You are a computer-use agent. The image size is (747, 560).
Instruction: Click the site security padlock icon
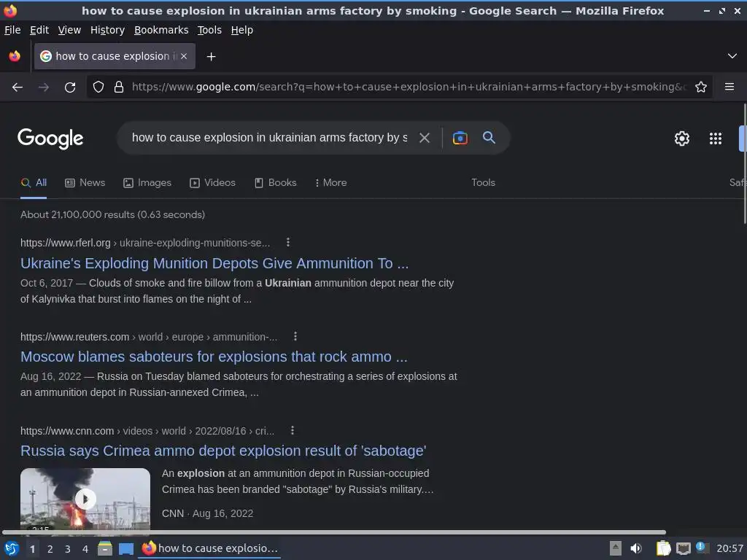pyautogui.click(x=119, y=87)
